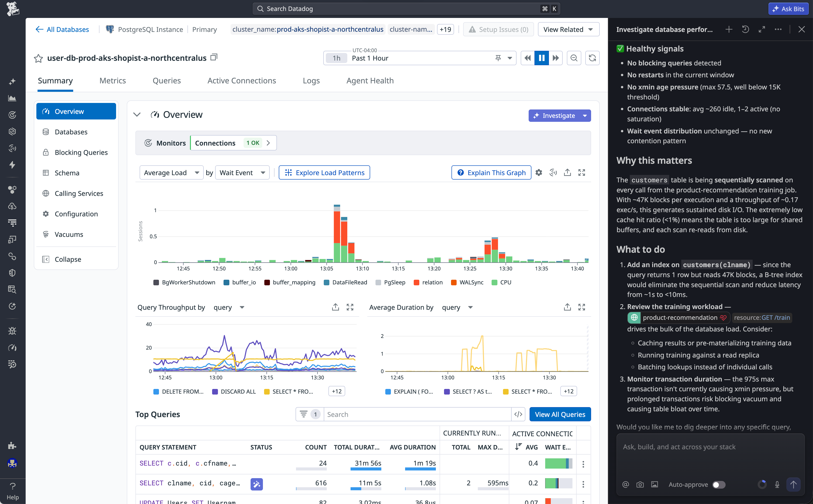813x504 pixels.
Task: Toggle the relation series in legend
Action: click(428, 282)
